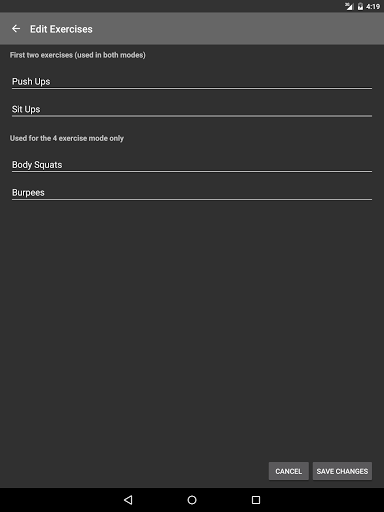Click the Save Changes button
The height and width of the screenshot is (512, 384).
tap(342, 471)
